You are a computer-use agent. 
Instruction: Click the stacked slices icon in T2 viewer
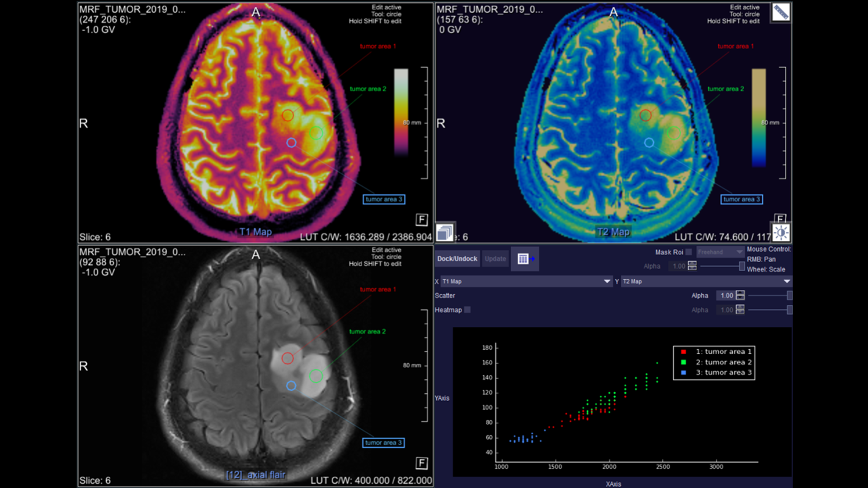pyautogui.click(x=445, y=233)
